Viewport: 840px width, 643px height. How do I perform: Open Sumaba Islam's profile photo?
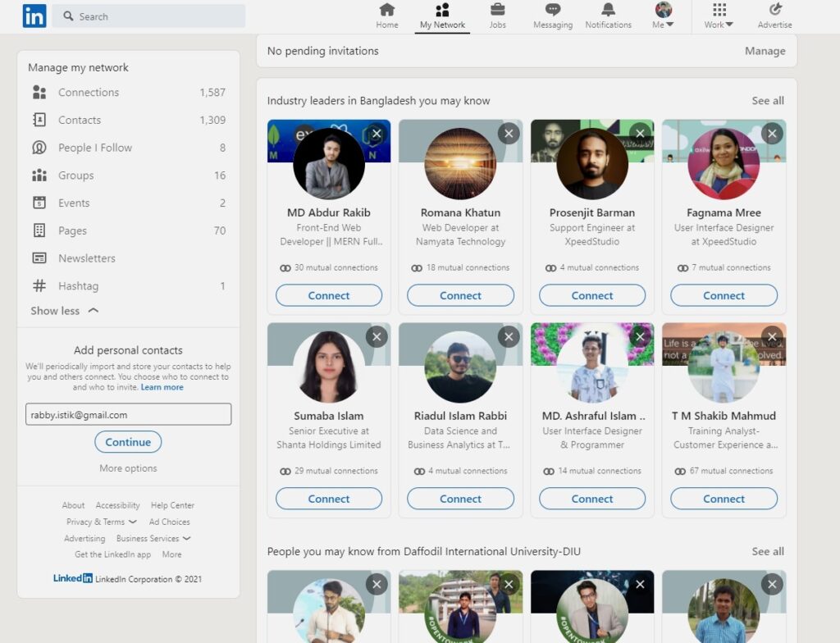click(328, 367)
